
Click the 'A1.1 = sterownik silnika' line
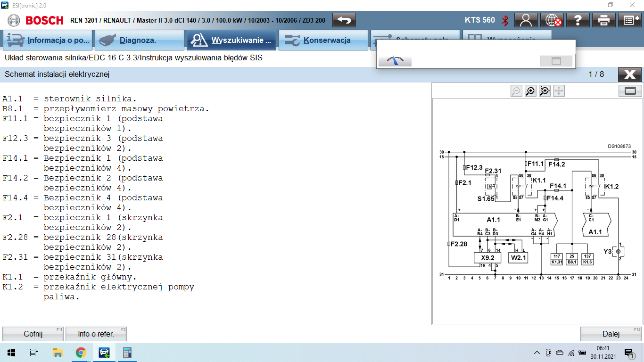coord(69,99)
